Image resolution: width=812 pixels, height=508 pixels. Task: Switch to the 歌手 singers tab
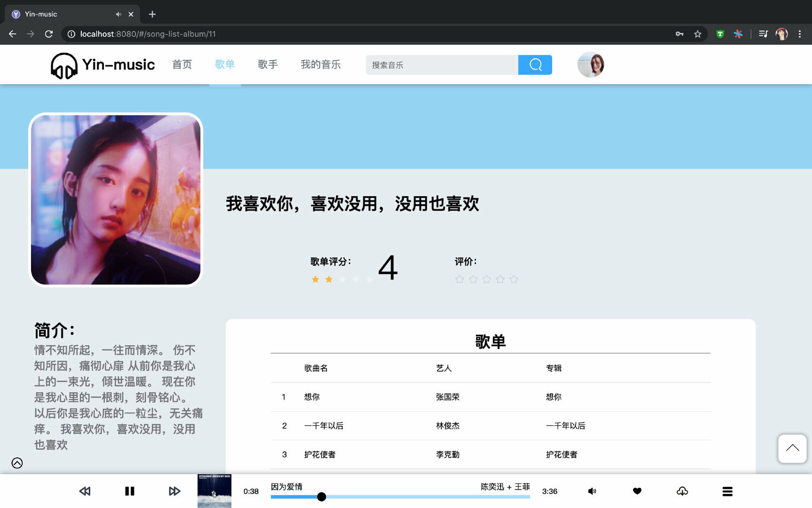tap(267, 64)
